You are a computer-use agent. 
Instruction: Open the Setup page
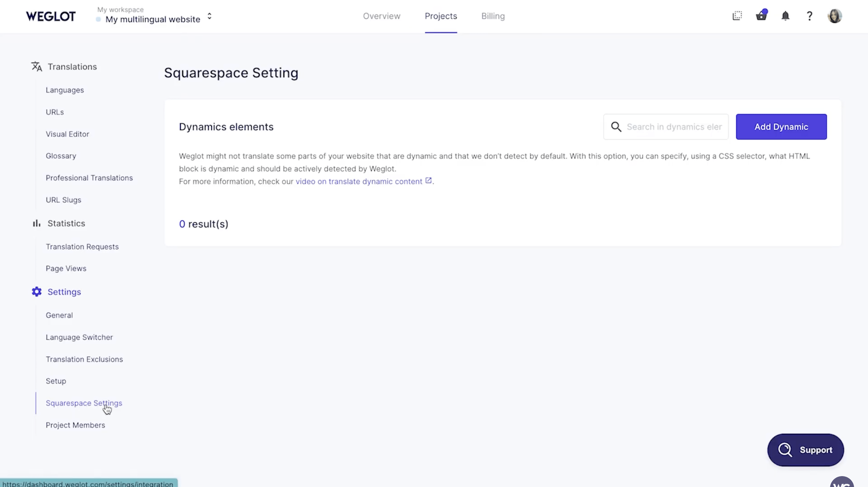pos(56,381)
